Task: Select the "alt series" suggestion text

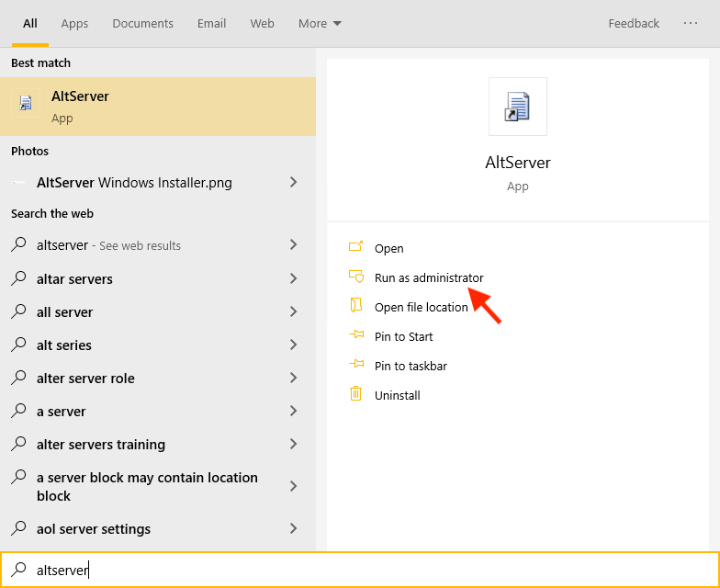Action: point(64,345)
